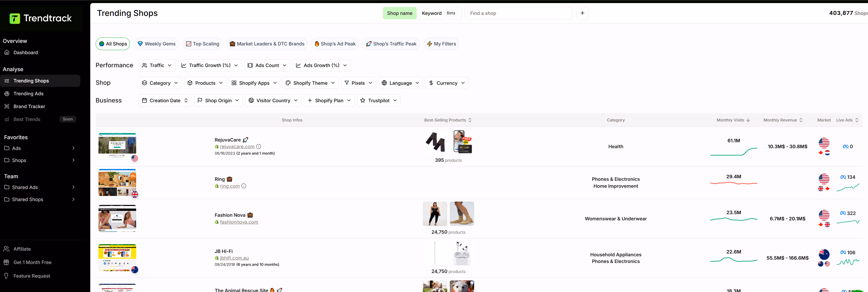Select Market Leaders & DTC Brands tab
This screenshot has height=292, width=868.
point(267,44)
